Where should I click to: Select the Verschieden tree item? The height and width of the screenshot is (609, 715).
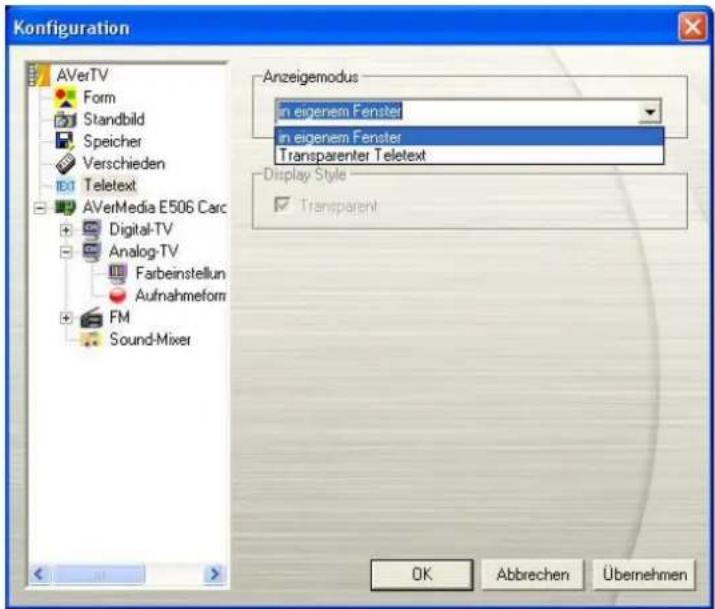coord(124,163)
